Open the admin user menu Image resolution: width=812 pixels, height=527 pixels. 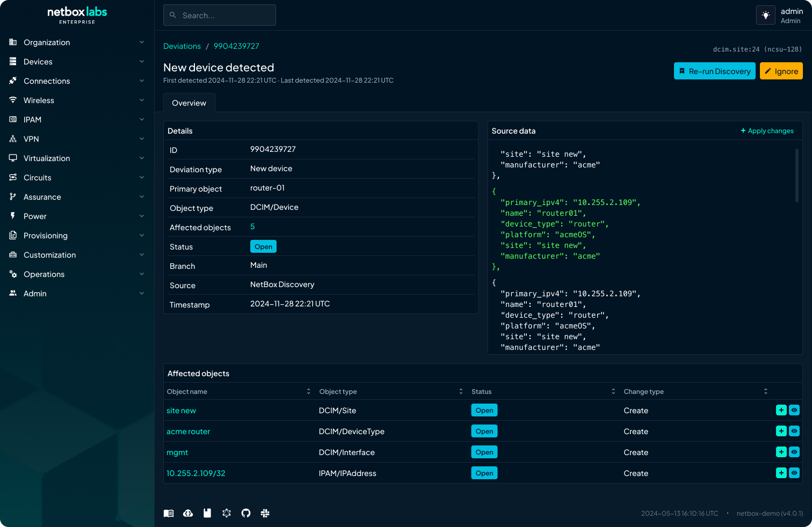point(792,16)
